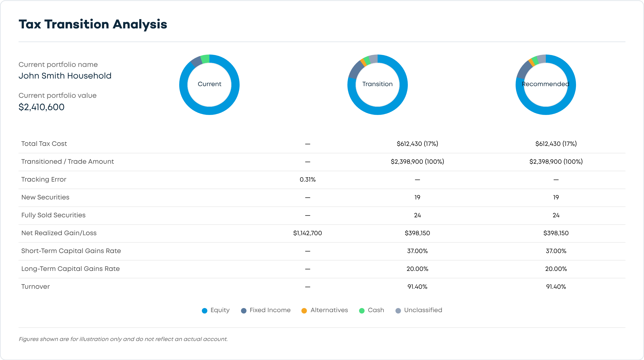
Task: Click the Equity legend color dot
Action: (205, 311)
